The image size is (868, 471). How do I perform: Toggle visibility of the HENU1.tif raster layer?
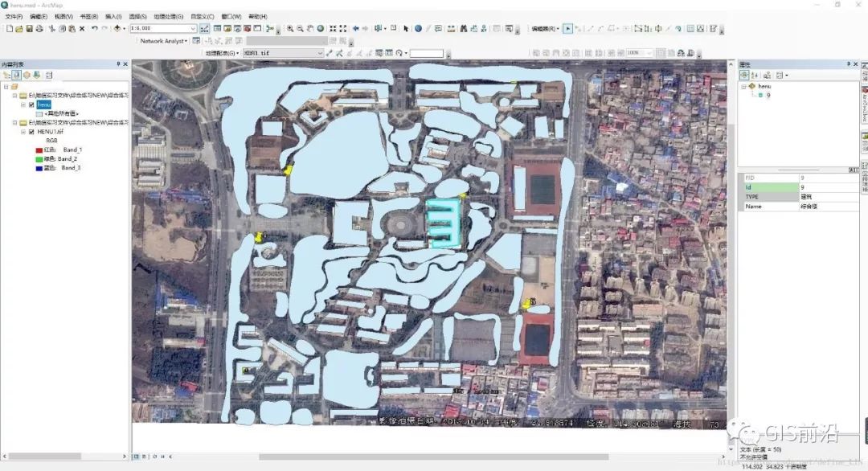(31, 132)
